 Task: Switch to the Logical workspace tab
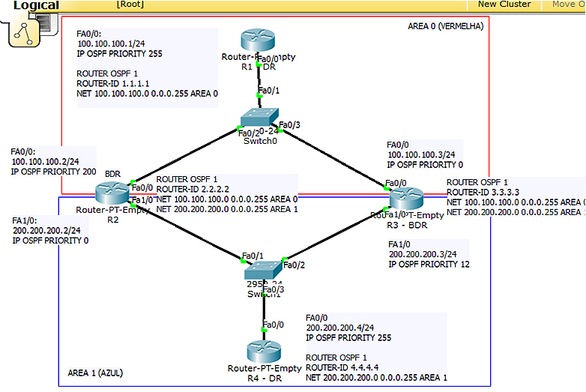[x=36, y=6]
